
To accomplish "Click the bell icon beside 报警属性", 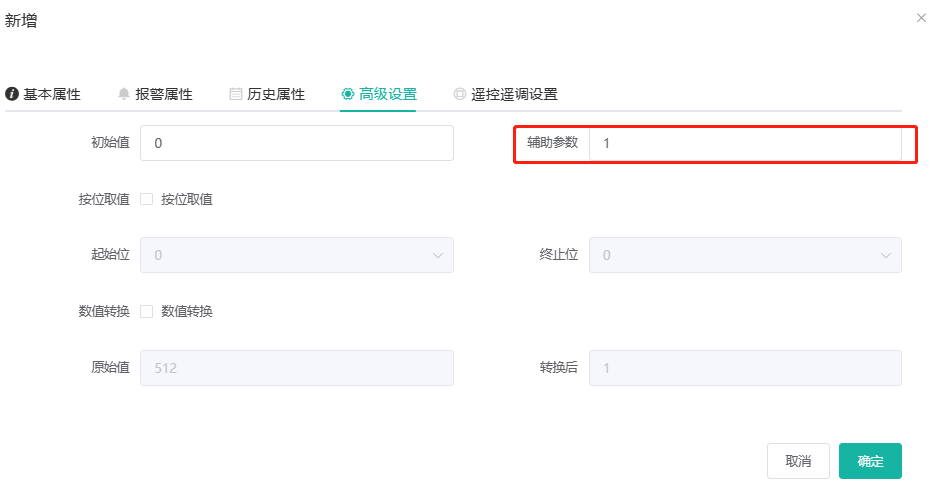I will pos(123,94).
